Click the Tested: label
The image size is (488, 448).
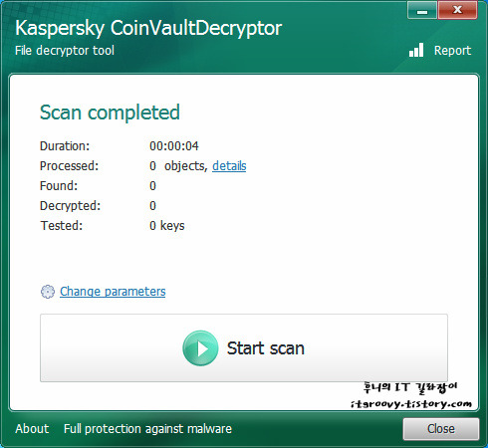[x=62, y=225]
